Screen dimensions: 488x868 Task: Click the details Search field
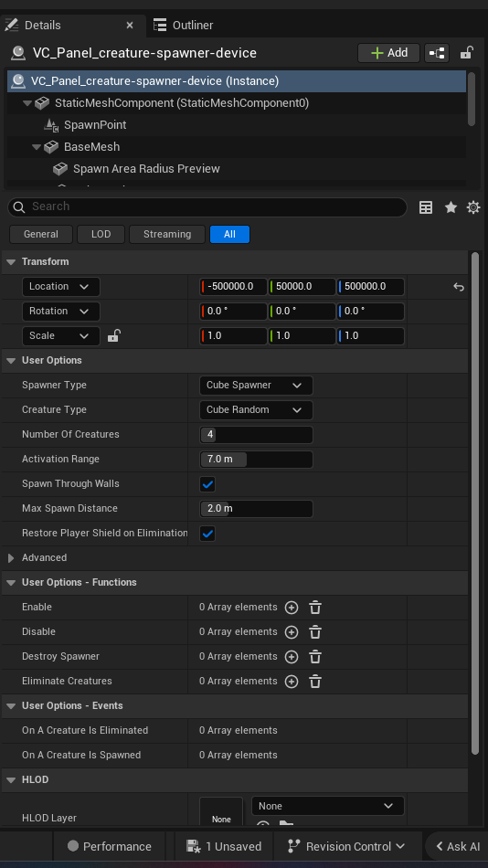click(207, 207)
